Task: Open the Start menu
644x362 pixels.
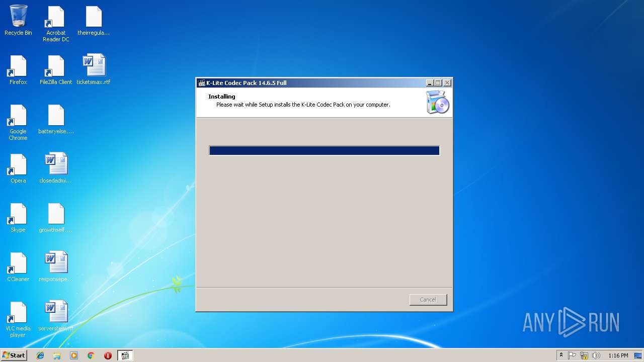Action: click(14, 355)
